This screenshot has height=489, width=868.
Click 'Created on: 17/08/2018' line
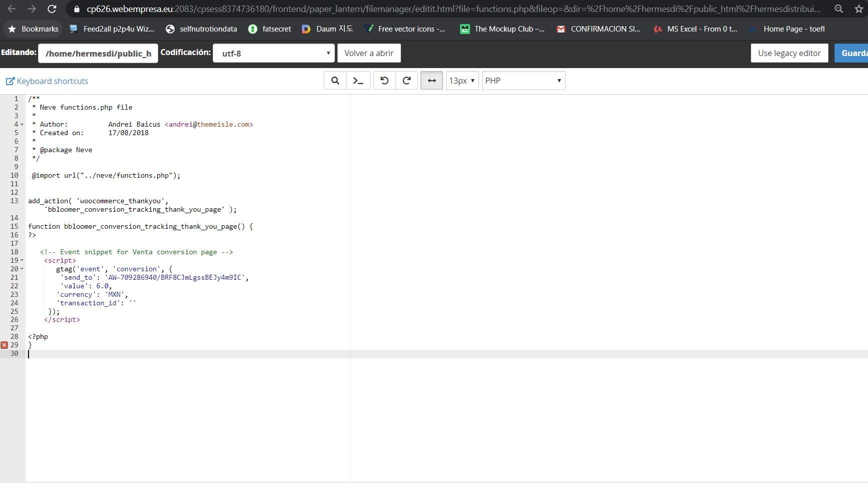coord(90,133)
